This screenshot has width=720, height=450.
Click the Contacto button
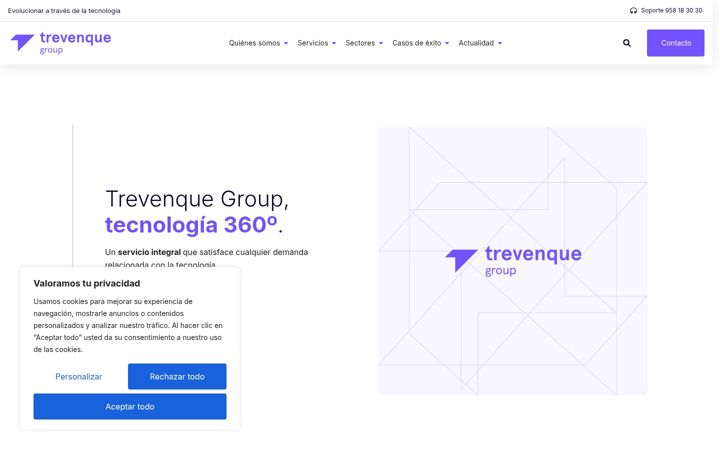(675, 43)
